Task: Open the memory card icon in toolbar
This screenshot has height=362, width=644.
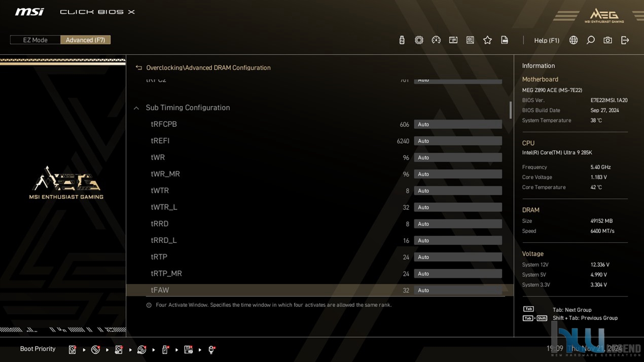Action: [x=453, y=40]
